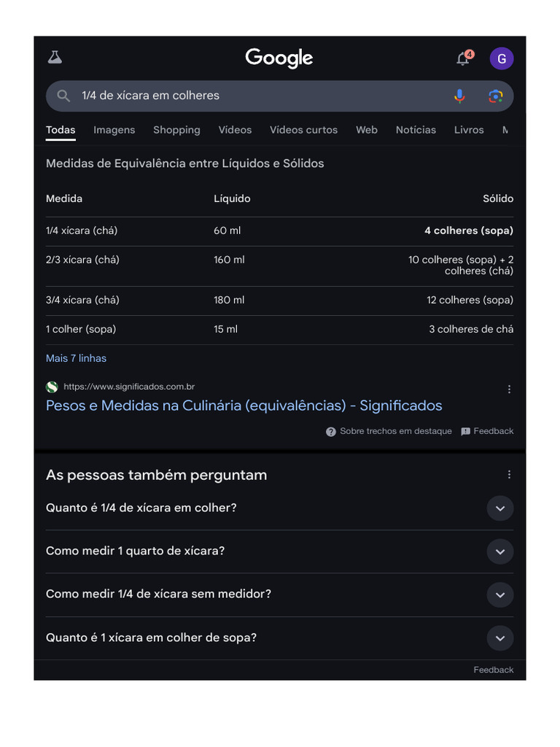Start voice search with microphone icon

point(459,96)
